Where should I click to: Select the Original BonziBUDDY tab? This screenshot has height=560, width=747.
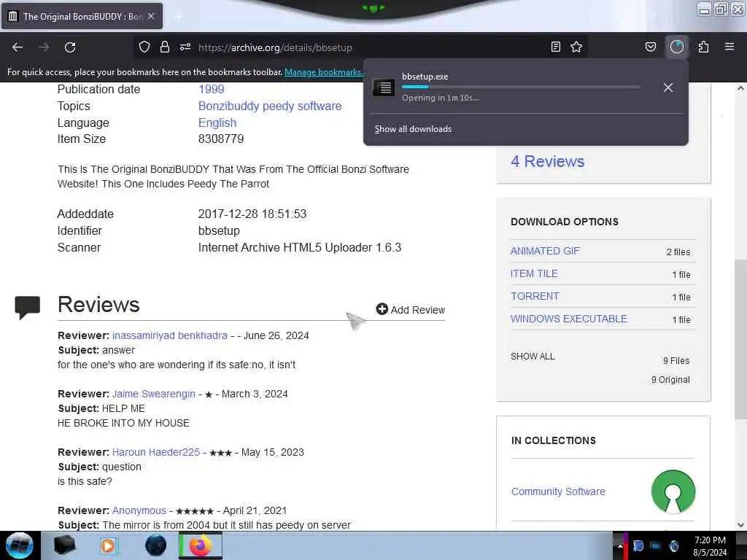pyautogui.click(x=82, y=16)
